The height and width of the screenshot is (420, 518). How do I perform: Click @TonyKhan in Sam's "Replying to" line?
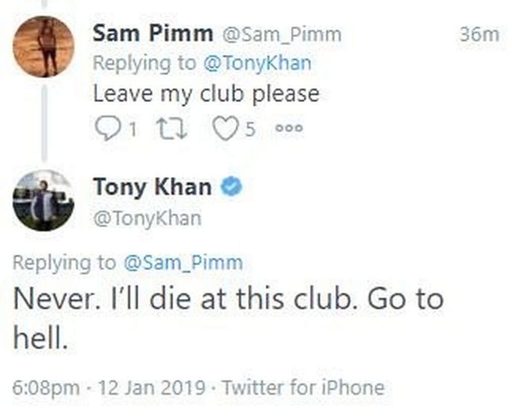[x=257, y=64]
